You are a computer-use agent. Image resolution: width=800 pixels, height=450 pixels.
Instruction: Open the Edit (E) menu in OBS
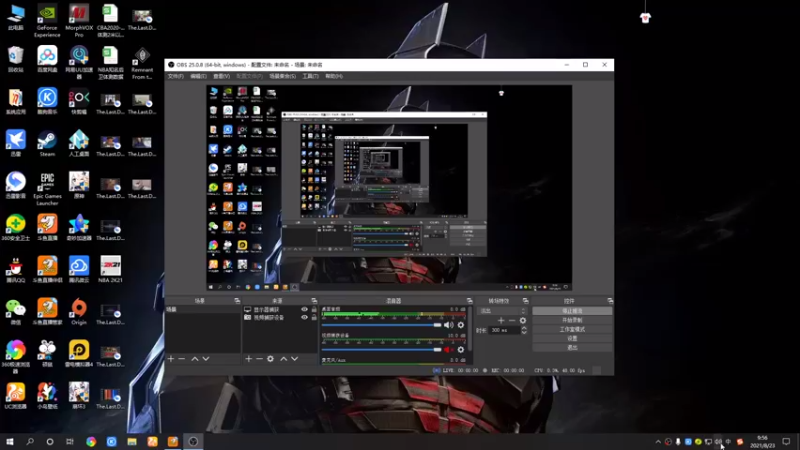click(x=198, y=76)
